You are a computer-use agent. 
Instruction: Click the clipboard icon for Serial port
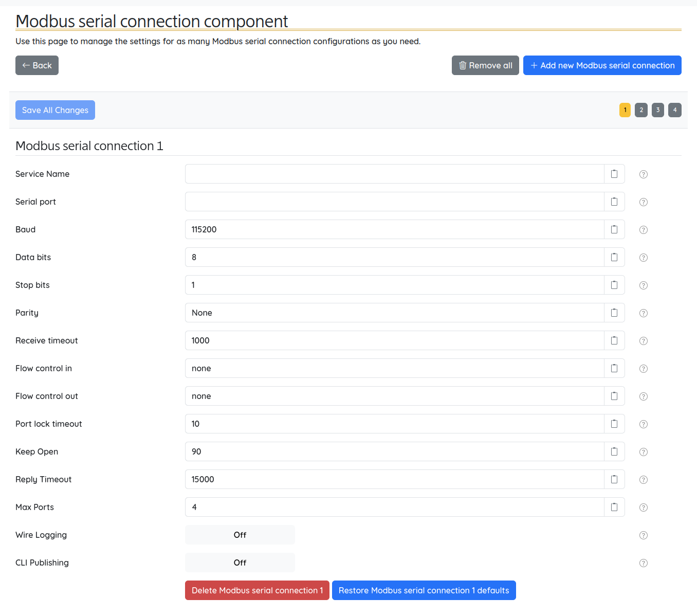(x=614, y=202)
